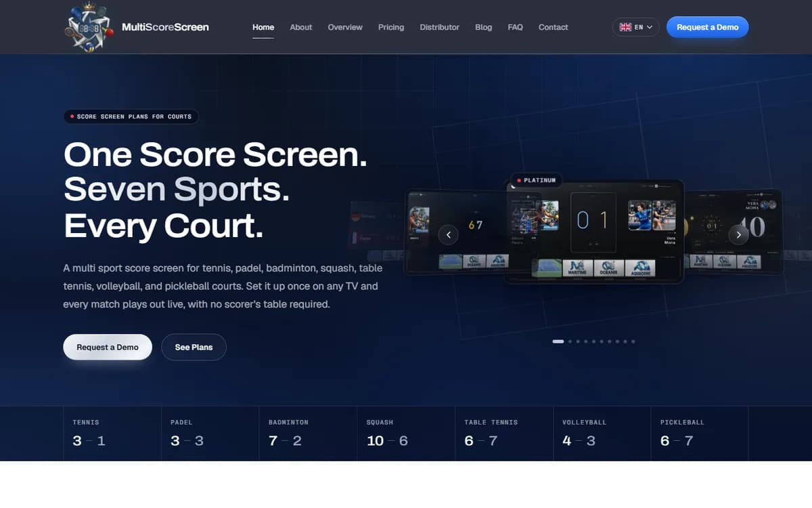Click the Squash 10 – 6 score tile
This screenshot has width=812, height=508.
point(406,433)
